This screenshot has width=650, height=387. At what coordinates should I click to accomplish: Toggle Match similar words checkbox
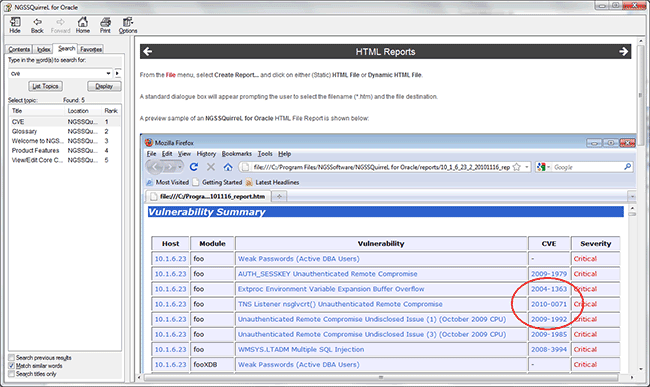coord(12,366)
